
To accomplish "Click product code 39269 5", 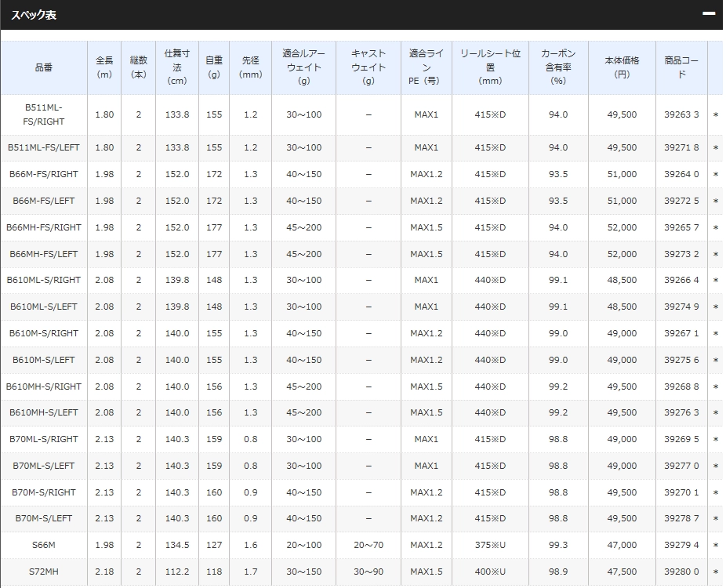I will (x=681, y=439).
